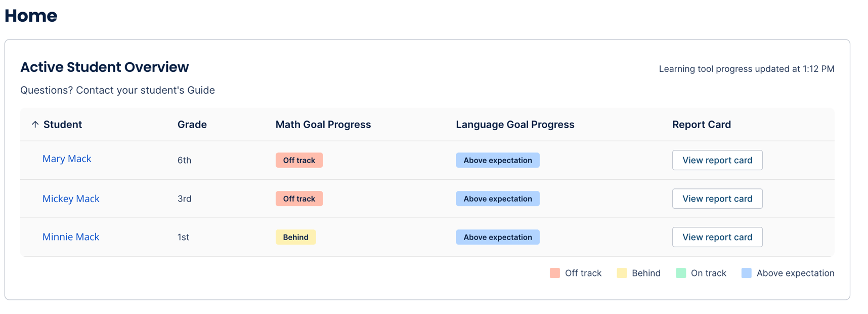Viewport: 868px width, 314px height.
Task: View report card for Mary Mack
Action: click(717, 160)
